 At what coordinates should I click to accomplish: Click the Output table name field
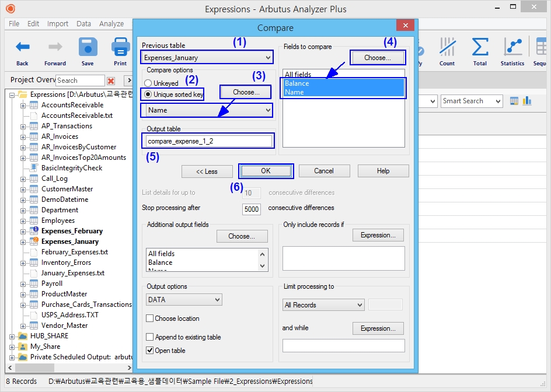(208, 141)
